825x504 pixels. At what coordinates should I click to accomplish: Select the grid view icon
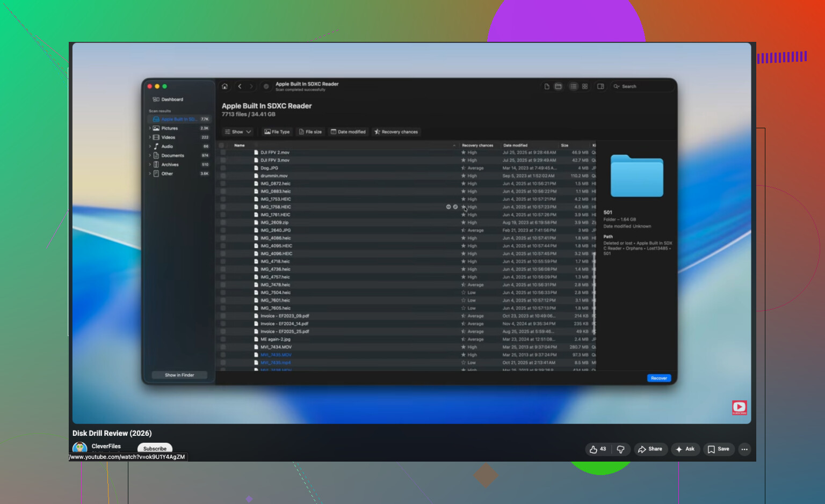585,86
